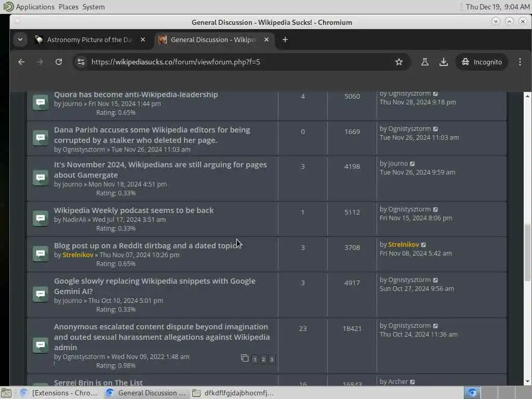The height and width of the screenshot is (399, 532).
Task: Open Archer last poster profile
Action: [x=398, y=382]
